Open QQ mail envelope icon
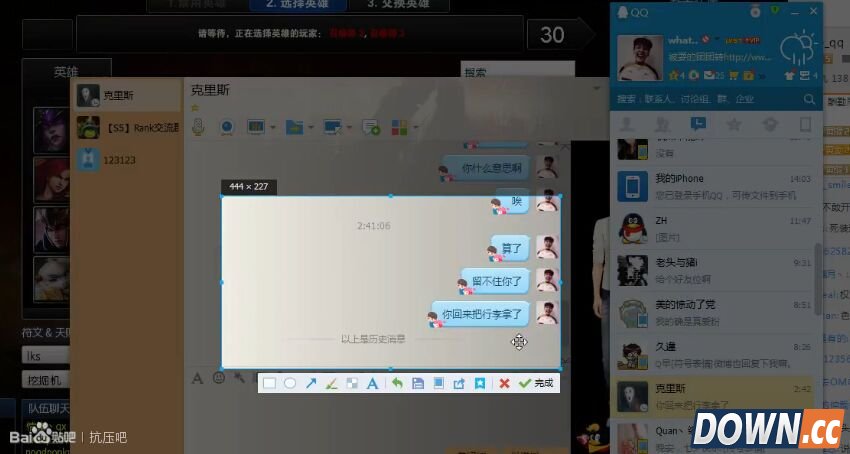Image resolution: width=850 pixels, height=454 pixels. pos(709,75)
